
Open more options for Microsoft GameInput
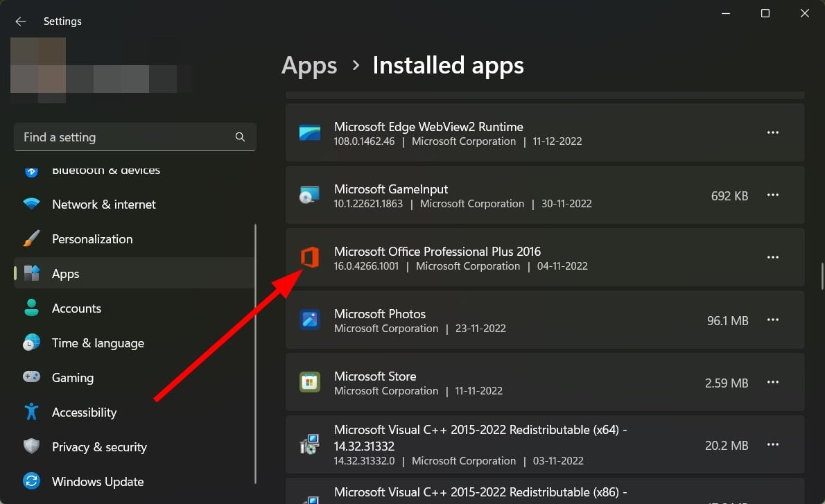coord(773,195)
